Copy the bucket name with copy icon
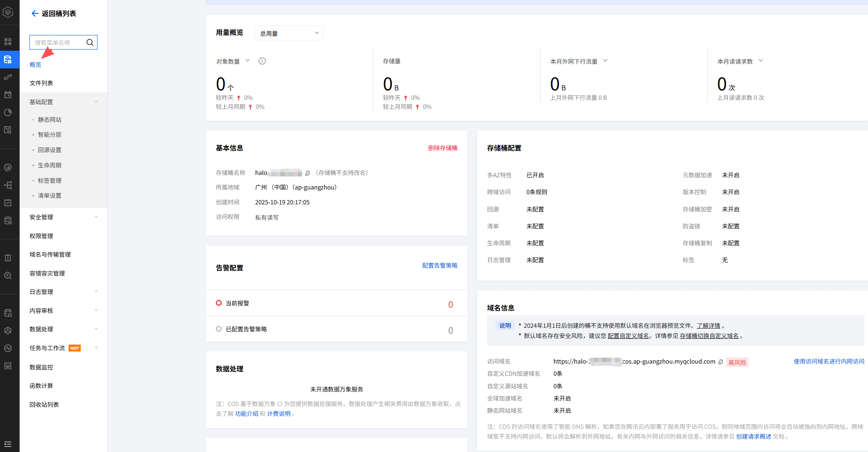This screenshot has height=452, width=868. pyautogui.click(x=308, y=173)
